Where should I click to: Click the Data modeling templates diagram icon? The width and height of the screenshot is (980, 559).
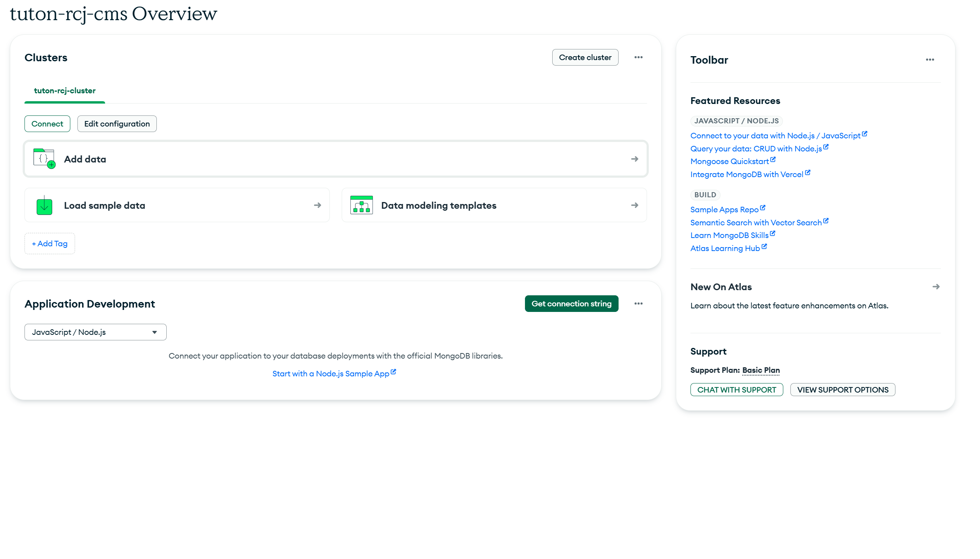click(361, 205)
